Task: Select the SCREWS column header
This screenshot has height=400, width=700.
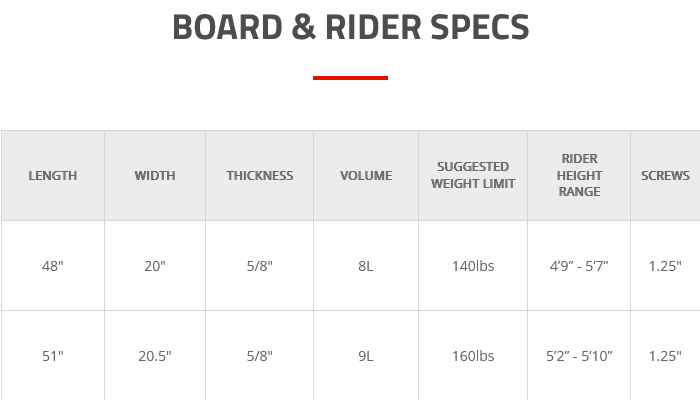Action: pos(665,175)
